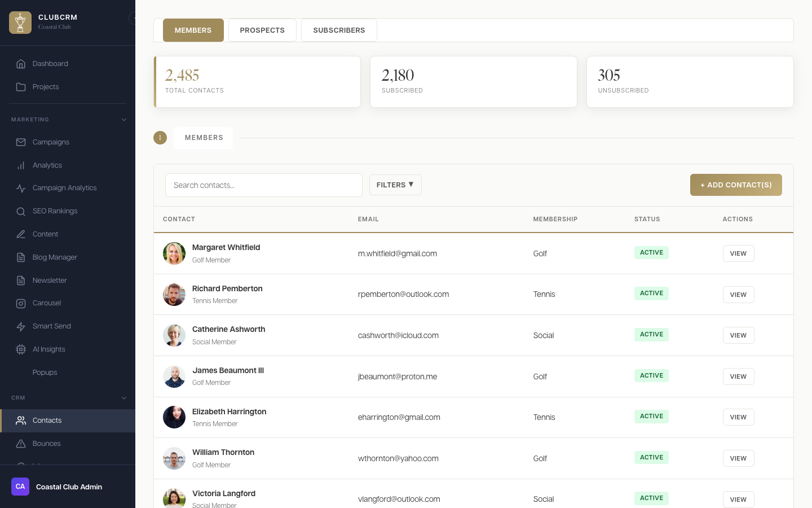Screen dimensions: 812x508
Task: Click the Dashboard home icon
Action: (21, 64)
